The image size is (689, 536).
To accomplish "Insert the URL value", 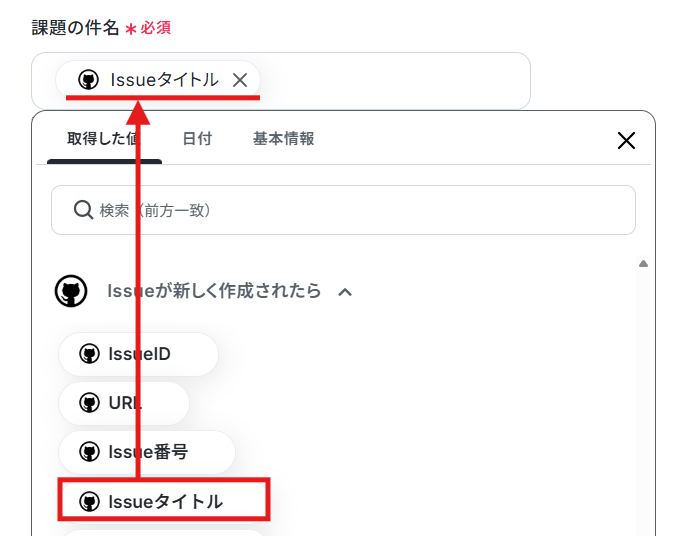I will click(x=124, y=403).
